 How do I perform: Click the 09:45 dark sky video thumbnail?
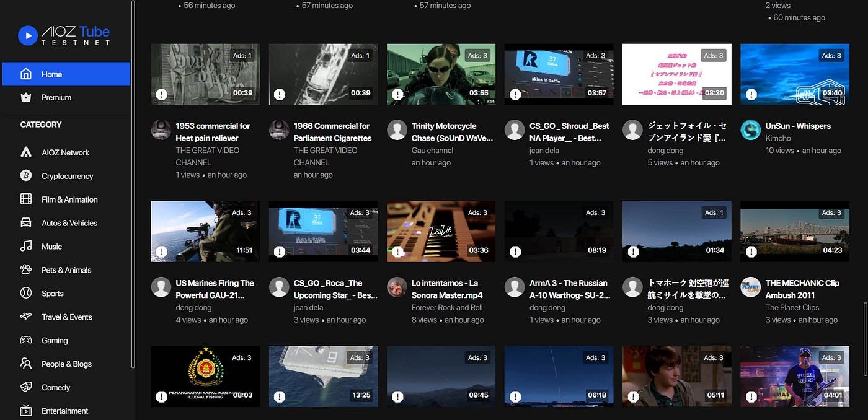click(441, 376)
